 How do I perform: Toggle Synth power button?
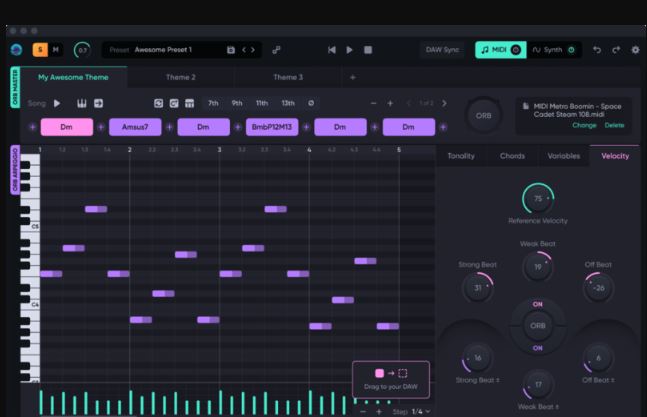[571, 50]
